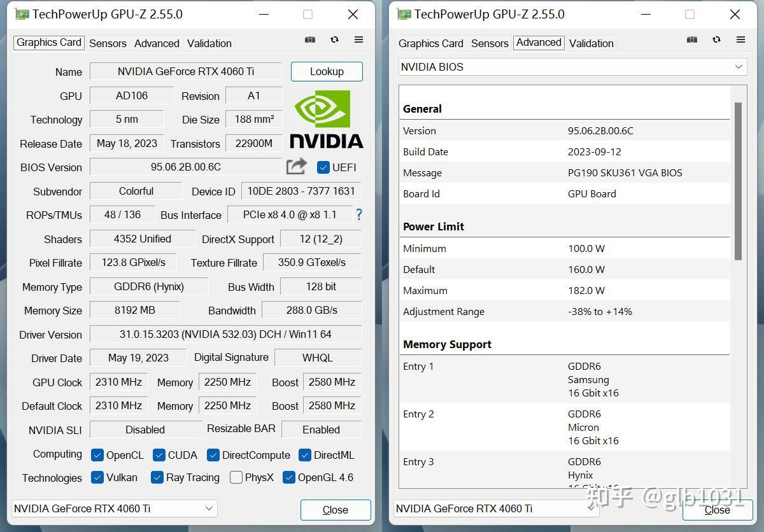Toggle the Vulkan checkbox
The height and width of the screenshot is (532, 764).
97,477
